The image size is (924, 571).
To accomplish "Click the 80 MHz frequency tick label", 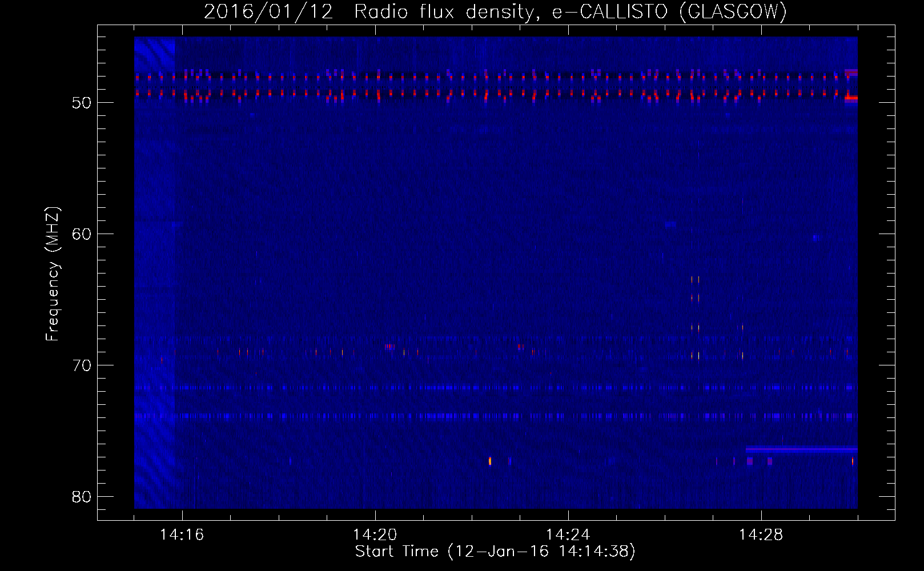I will pyautogui.click(x=82, y=497).
